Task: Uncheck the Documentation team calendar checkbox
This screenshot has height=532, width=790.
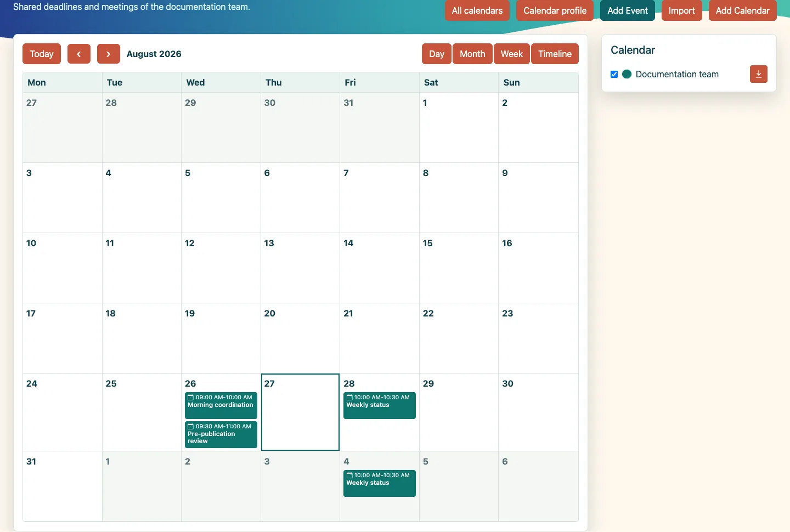Action: pyautogui.click(x=614, y=74)
